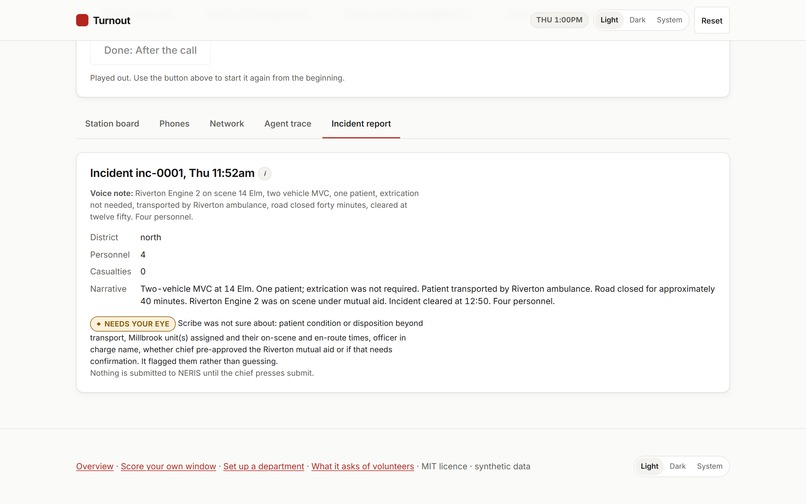Image resolution: width=806 pixels, height=504 pixels.
Task: Click the Incident inc-0001, Thu 11:52am heading
Action: (172, 173)
